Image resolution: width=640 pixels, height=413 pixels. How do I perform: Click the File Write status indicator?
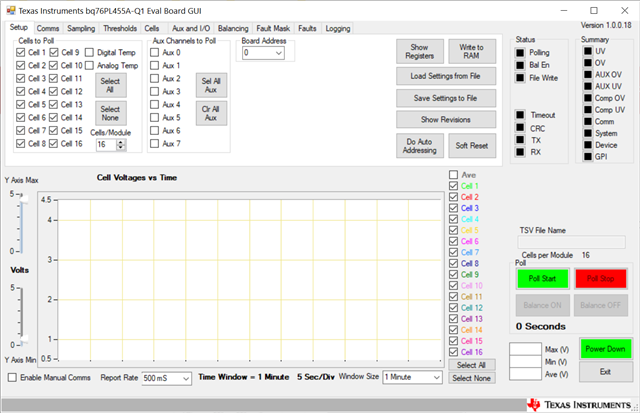[x=520, y=78]
